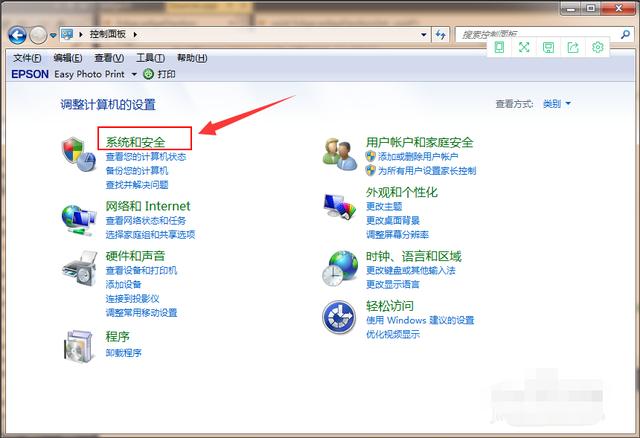Click 查看网络状态和任务 link
The width and height of the screenshot is (640, 438).
pyautogui.click(x=146, y=220)
